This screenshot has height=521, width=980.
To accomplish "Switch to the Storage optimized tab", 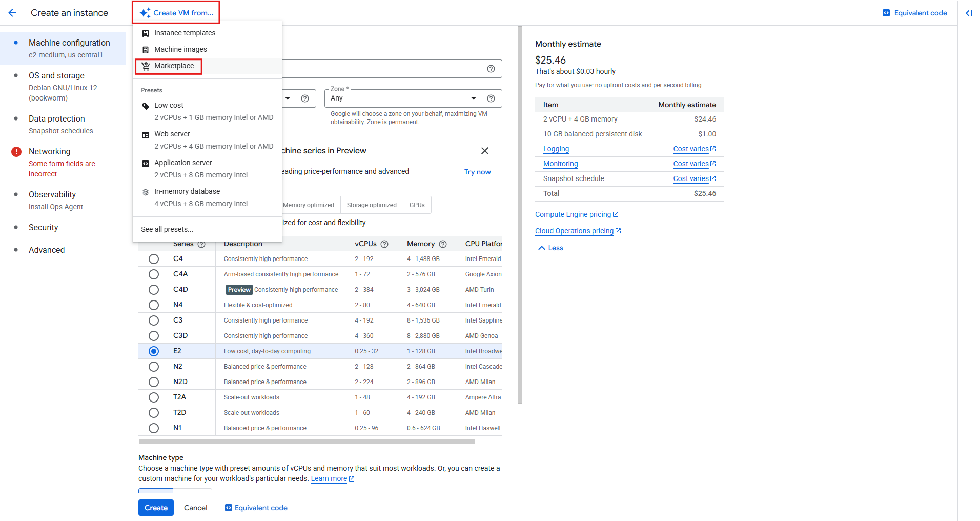I will [372, 205].
